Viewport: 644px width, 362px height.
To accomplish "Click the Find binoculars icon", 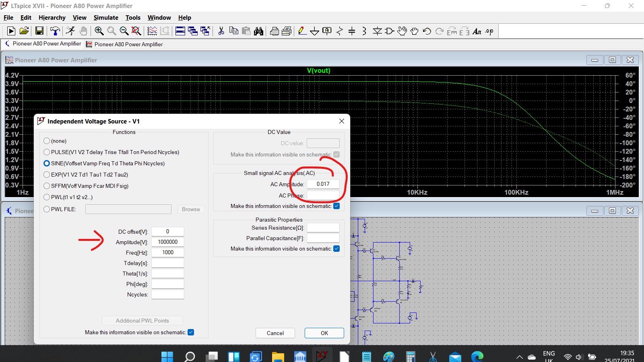I will pos(258,31).
